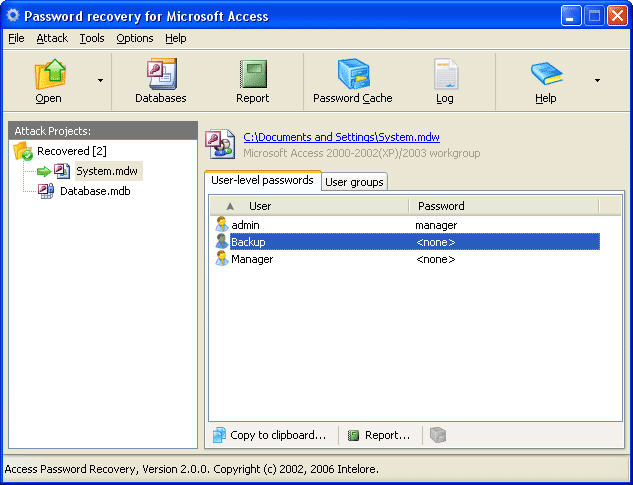
Task: Click the Help book toolbar icon
Action: point(546,74)
